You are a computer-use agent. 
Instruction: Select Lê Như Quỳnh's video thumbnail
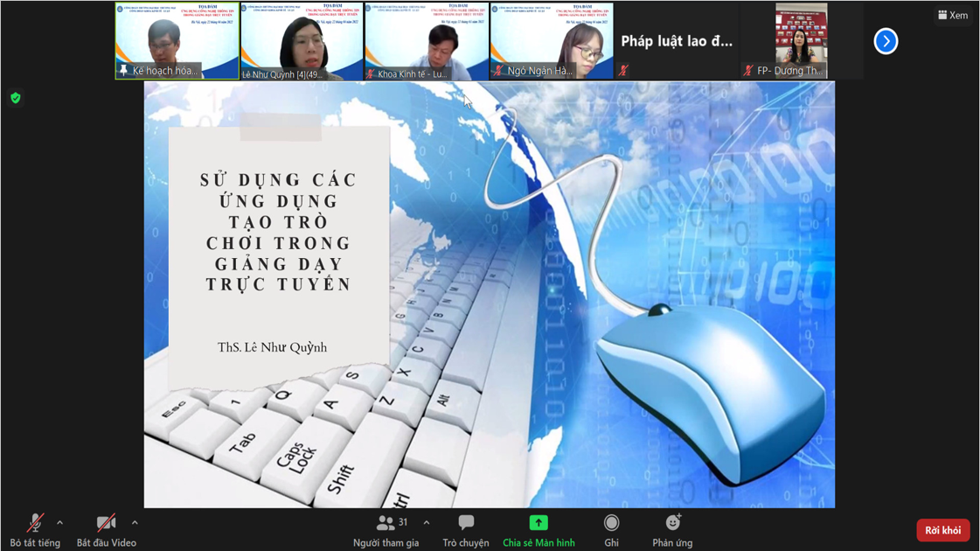(302, 41)
